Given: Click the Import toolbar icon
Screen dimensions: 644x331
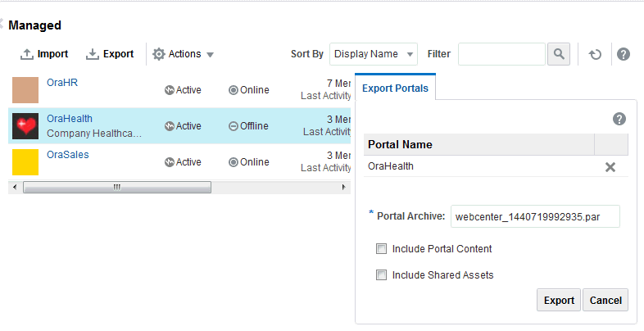Looking at the screenshot, I should [27, 54].
